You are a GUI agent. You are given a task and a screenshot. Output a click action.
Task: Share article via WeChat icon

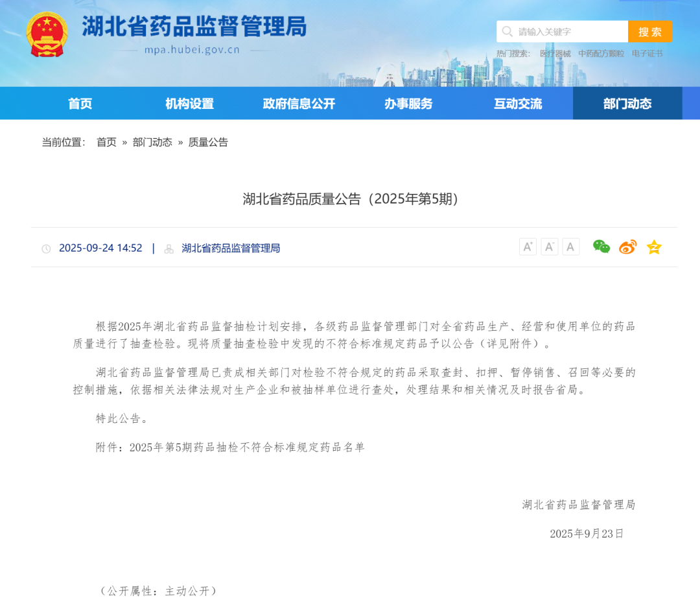click(601, 246)
